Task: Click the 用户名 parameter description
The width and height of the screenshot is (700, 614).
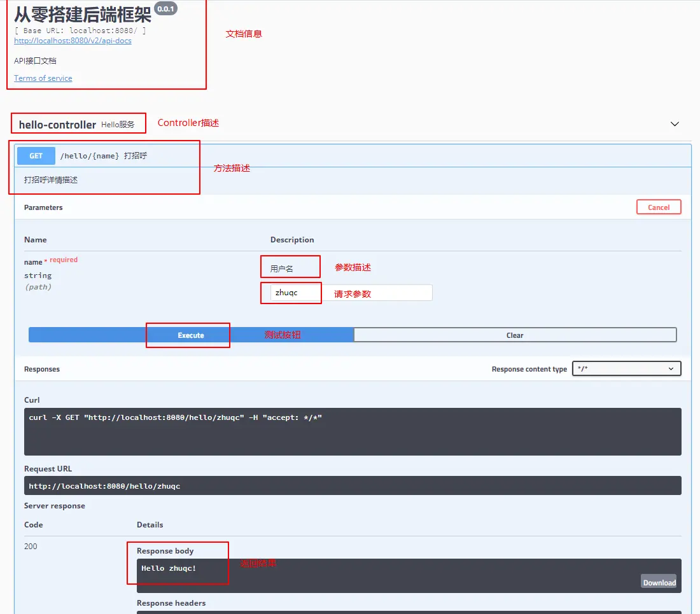Action: (282, 269)
